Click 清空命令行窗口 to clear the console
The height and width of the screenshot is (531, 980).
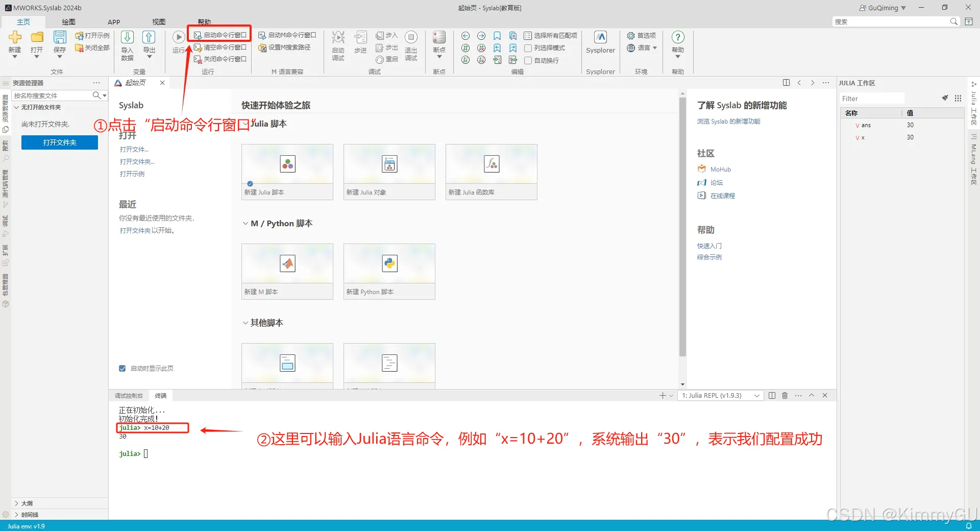[x=220, y=47]
